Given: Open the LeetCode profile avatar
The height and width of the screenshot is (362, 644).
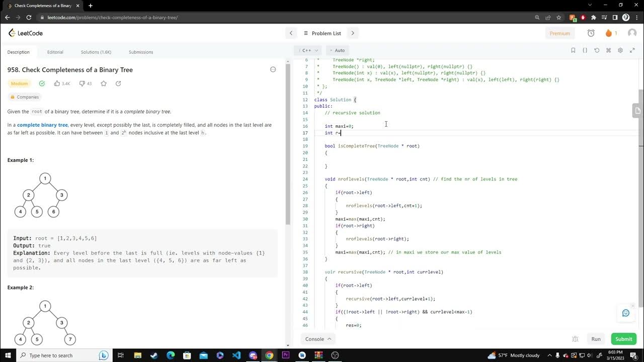Looking at the screenshot, I should pyautogui.click(x=632, y=33).
